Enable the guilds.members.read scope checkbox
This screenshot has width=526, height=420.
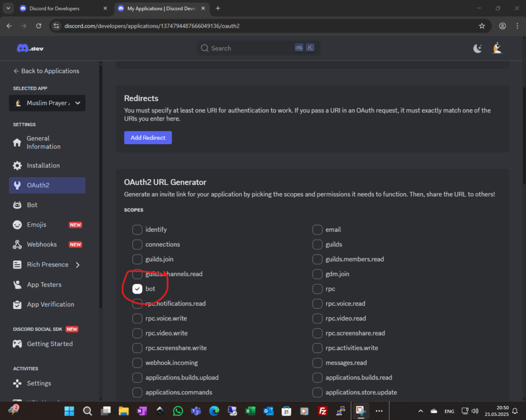[x=317, y=259]
